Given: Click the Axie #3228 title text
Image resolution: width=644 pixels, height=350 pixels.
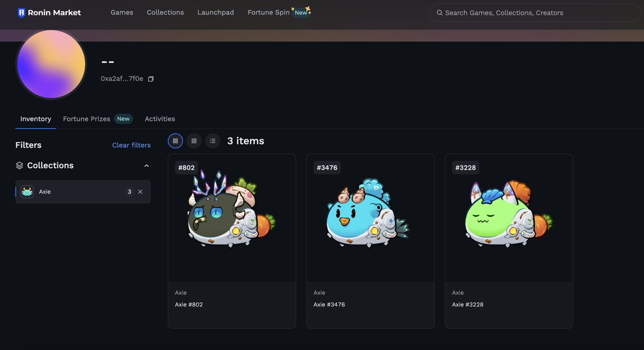Looking at the screenshot, I should pyautogui.click(x=467, y=305).
